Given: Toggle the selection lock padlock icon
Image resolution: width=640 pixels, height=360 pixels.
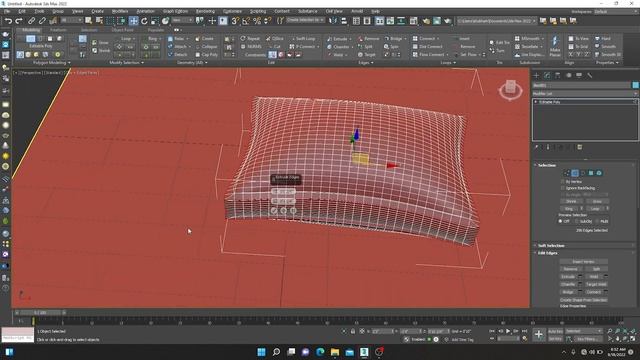Looking at the screenshot, I should pos(353,331).
